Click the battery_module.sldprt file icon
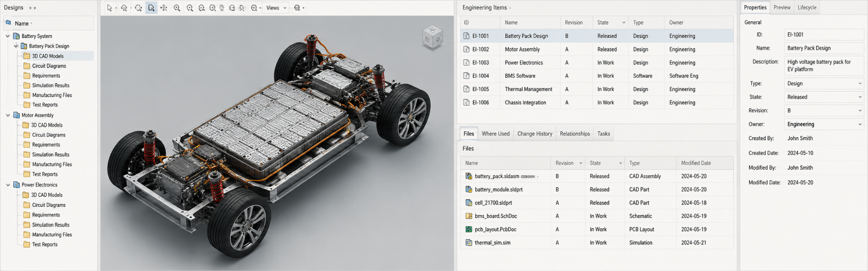The height and width of the screenshot is (271, 868). (469, 189)
